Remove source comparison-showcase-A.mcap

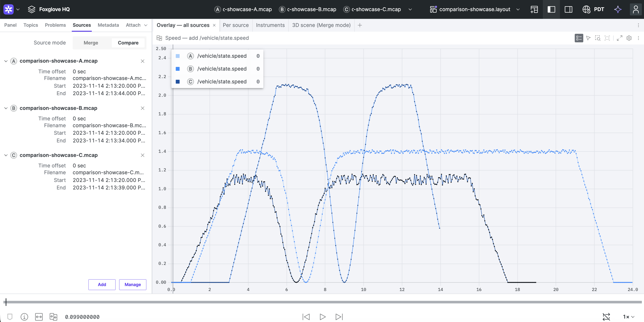coord(142,61)
